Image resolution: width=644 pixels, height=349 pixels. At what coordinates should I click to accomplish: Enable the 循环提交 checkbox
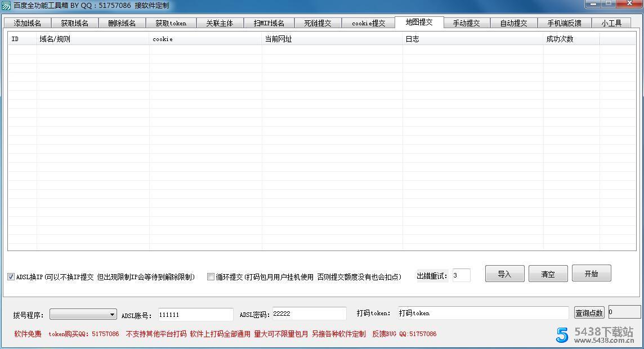click(x=211, y=276)
